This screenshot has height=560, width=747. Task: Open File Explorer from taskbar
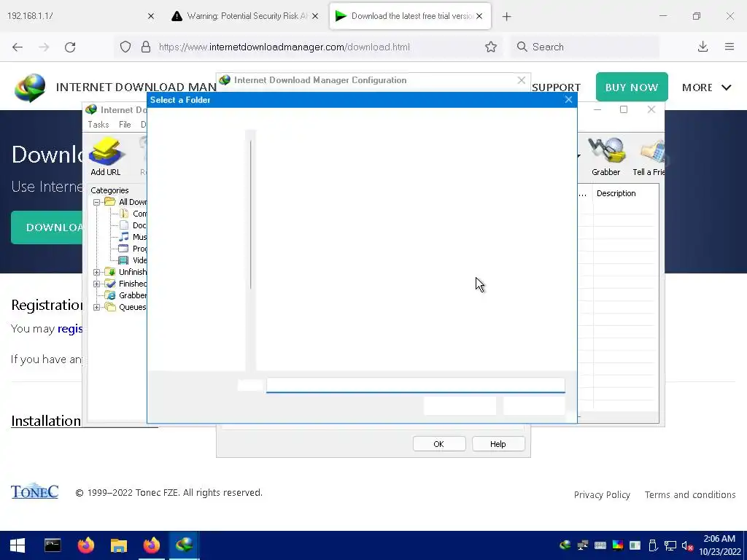coord(119,545)
